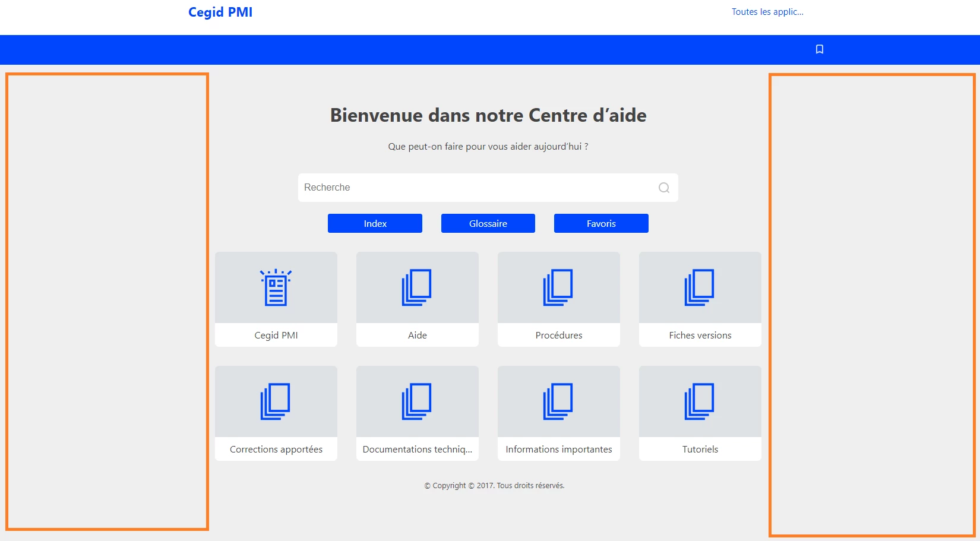Screen dimensions: 980x541
Task: Open the Fiches versions card label
Action: coord(700,335)
